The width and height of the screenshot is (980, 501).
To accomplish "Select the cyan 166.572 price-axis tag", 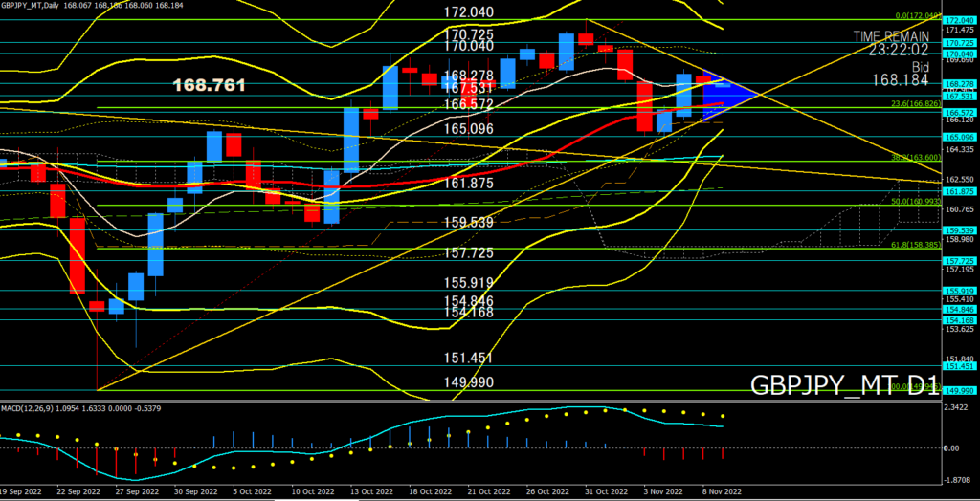I will tap(961, 111).
